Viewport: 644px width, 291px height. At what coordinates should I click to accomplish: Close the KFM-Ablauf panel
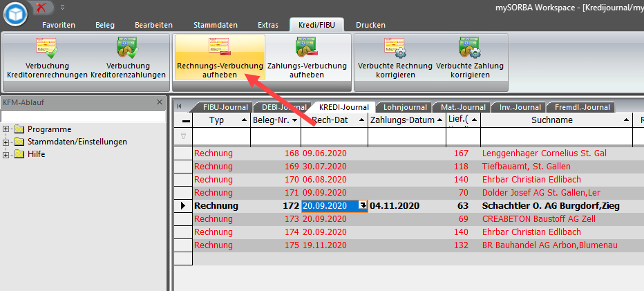pyautogui.click(x=160, y=102)
